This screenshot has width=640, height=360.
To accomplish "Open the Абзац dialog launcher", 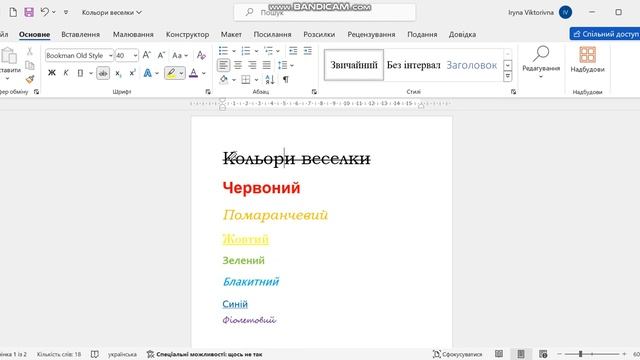I will click(314, 92).
